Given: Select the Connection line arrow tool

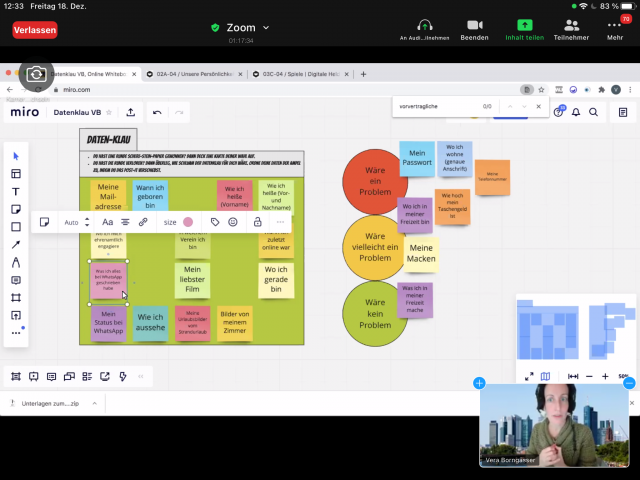Looking at the screenshot, I should (16, 244).
